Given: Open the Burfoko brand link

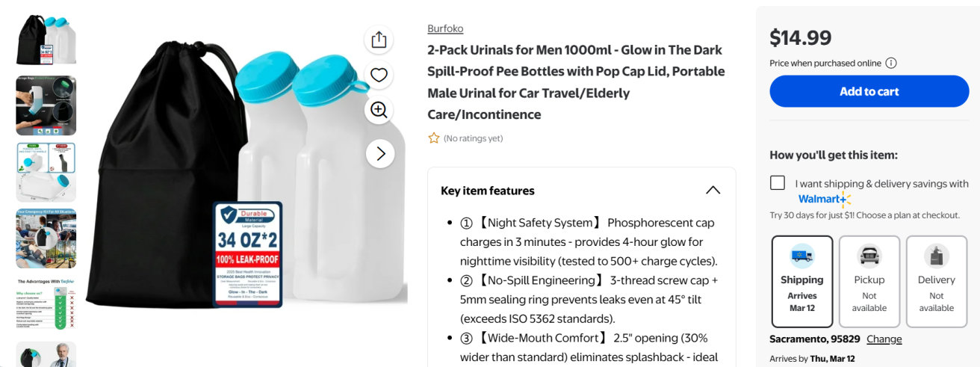Looking at the screenshot, I should (445, 28).
